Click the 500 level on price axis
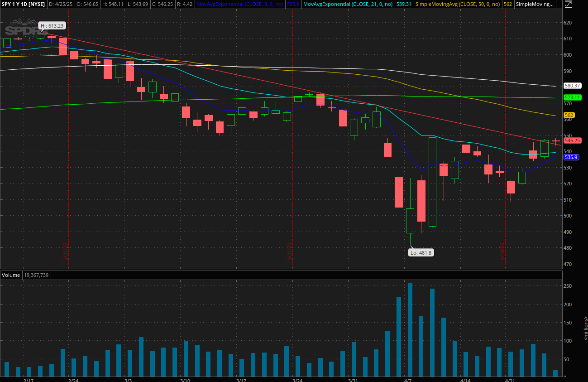The width and height of the screenshot is (588, 382). click(568, 216)
